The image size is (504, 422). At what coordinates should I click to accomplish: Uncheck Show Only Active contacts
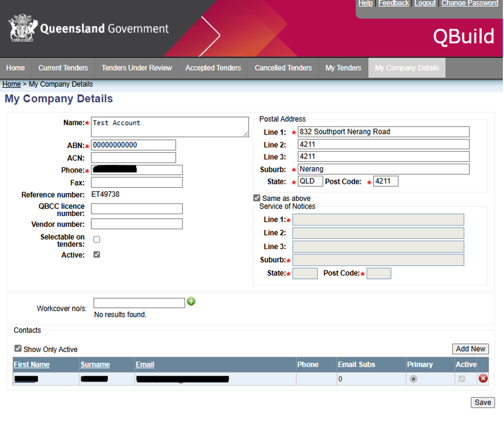[18, 349]
